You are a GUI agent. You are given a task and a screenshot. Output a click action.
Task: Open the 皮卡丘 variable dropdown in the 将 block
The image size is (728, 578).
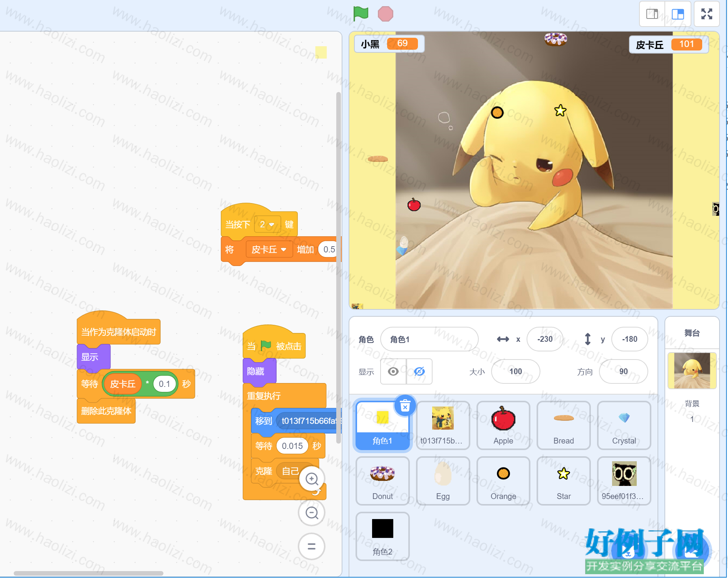tap(269, 250)
